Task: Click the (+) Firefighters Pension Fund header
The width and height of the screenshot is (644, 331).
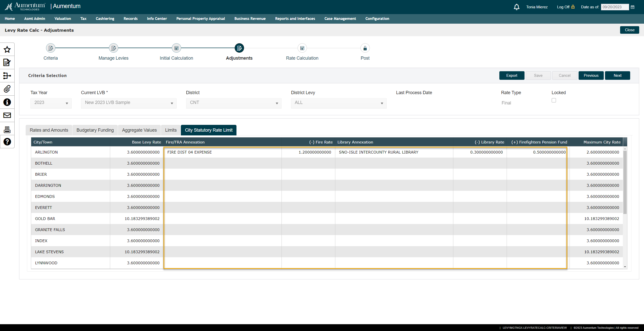Action: (538, 142)
